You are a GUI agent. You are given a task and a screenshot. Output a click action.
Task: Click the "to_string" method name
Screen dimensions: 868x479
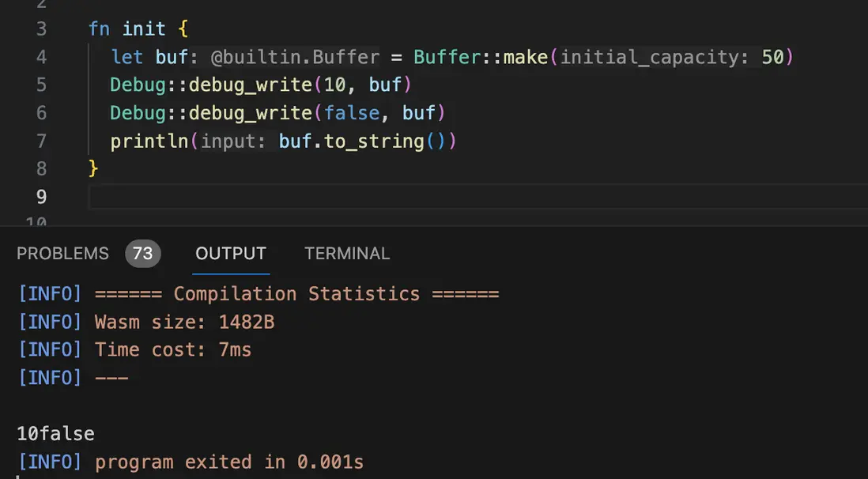374,141
